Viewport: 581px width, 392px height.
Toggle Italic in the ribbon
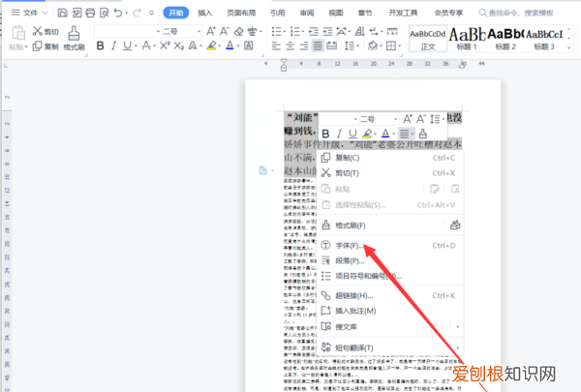pyautogui.click(x=113, y=45)
